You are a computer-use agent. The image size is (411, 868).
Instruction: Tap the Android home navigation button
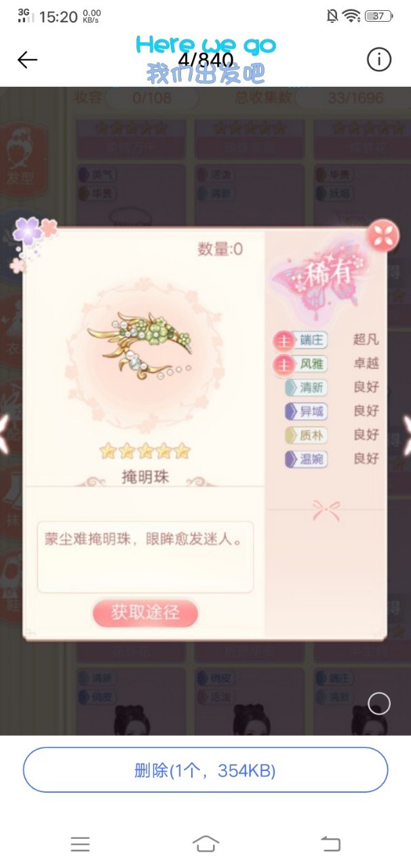click(x=206, y=844)
